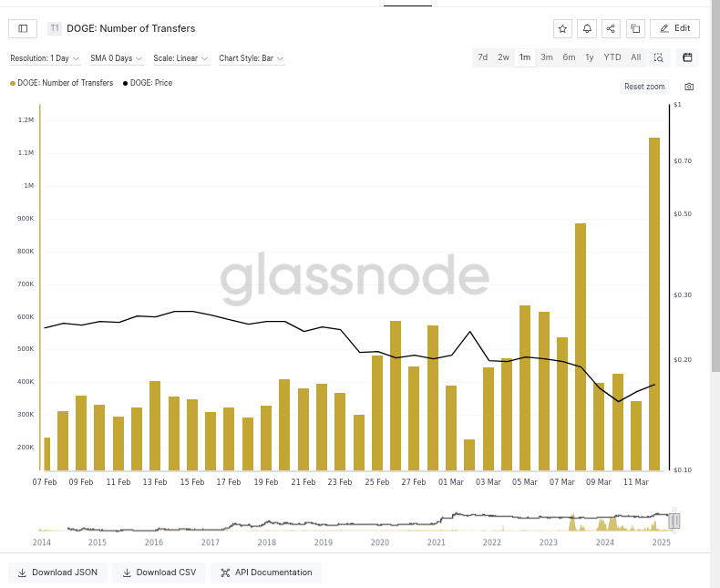This screenshot has height=588, width=720.
Task: Open the SMA 0 Days dropdown
Action: pyautogui.click(x=116, y=58)
